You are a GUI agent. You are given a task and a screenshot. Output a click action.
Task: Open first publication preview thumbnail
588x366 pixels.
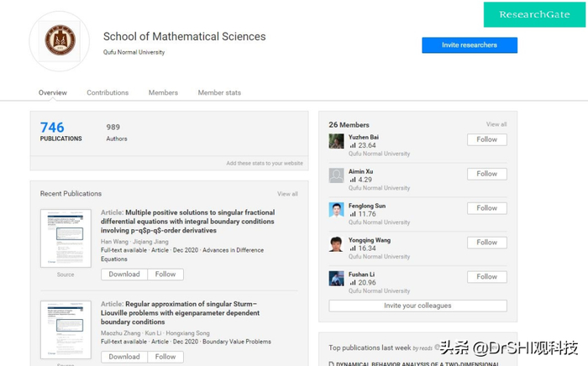66,239
